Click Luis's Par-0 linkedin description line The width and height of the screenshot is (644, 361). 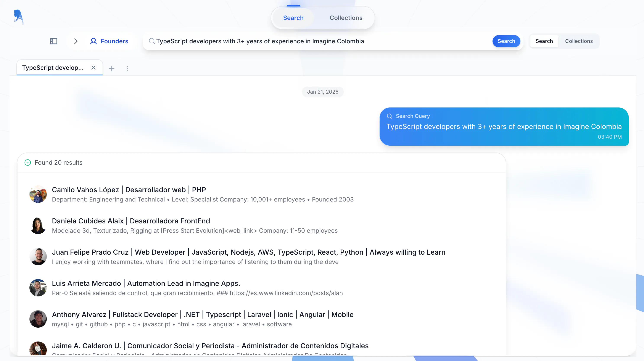click(197, 293)
